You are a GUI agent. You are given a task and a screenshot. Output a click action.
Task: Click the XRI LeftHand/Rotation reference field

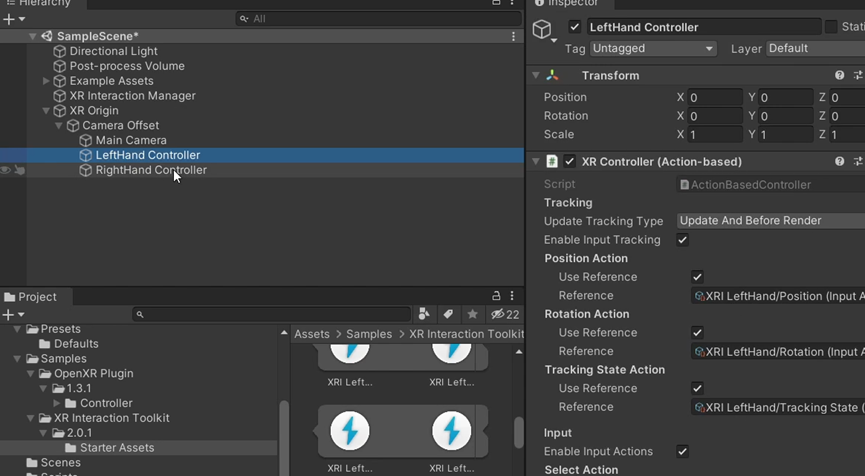pos(778,352)
